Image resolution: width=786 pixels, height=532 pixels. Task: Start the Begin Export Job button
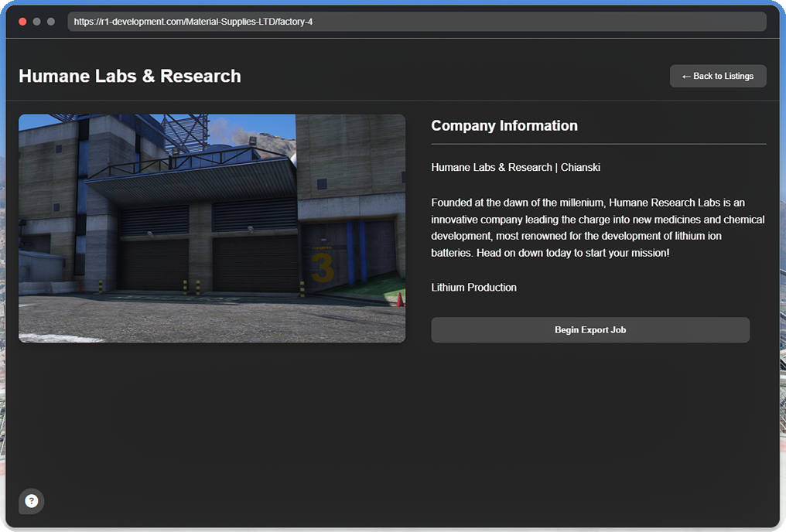(590, 329)
